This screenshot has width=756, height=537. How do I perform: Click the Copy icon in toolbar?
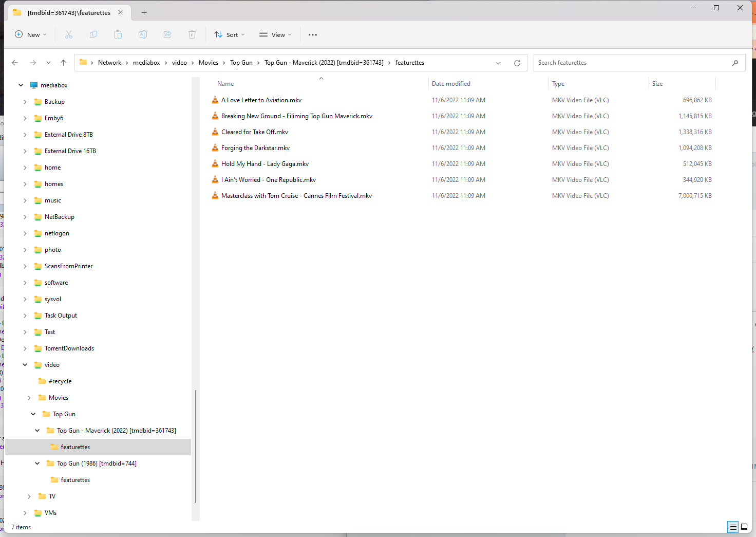tap(93, 34)
